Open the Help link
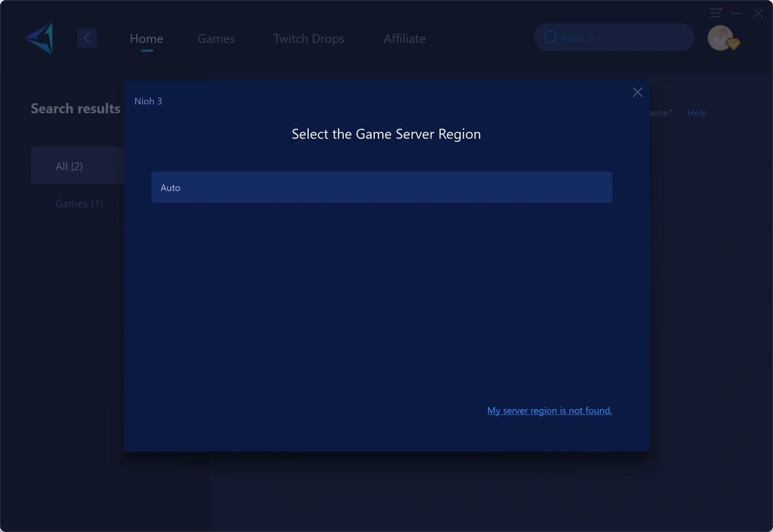 tap(697, 113)
